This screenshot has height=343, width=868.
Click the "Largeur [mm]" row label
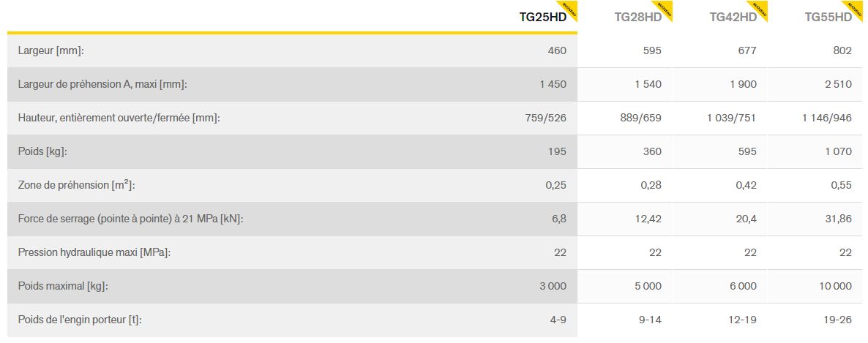pyautogui.click(x=51, y=50)
